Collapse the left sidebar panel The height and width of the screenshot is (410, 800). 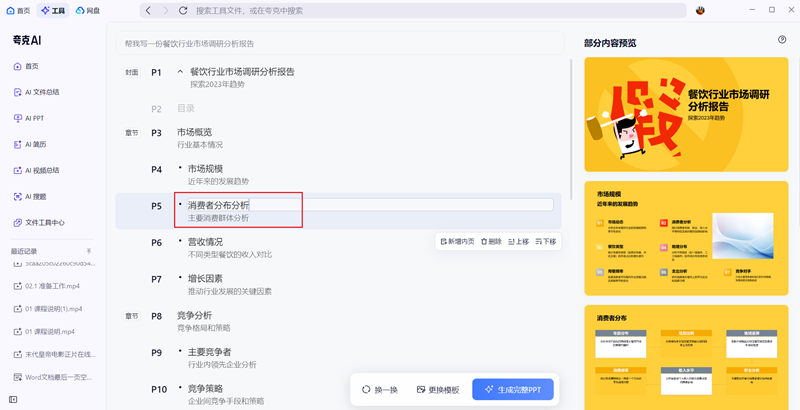pyautogui.click(x=13, y=399)
